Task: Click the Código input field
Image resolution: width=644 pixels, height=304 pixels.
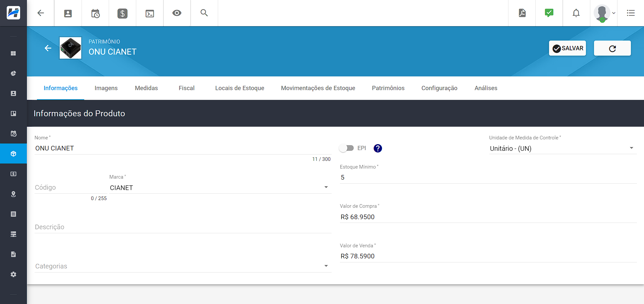Action: pos(71,188)
